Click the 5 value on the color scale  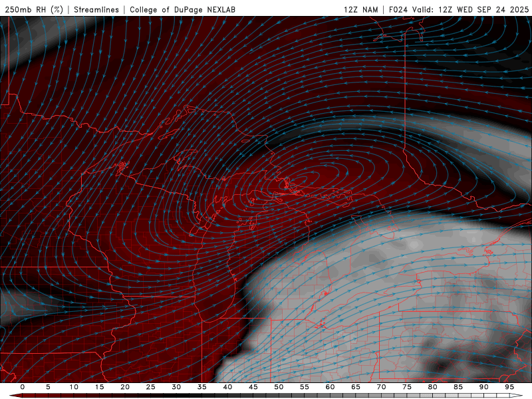(x=48, y=387)
